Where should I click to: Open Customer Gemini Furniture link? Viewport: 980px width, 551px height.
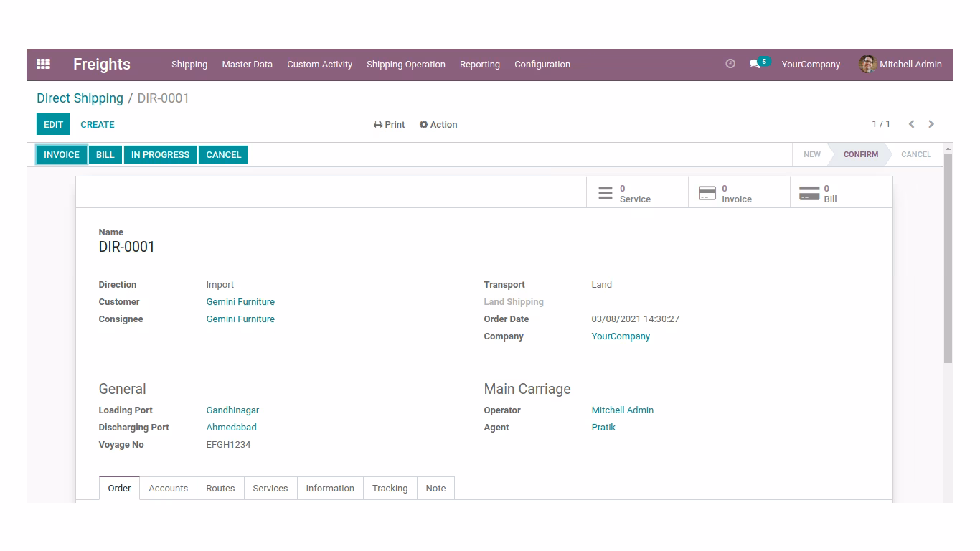coord(240,302)
